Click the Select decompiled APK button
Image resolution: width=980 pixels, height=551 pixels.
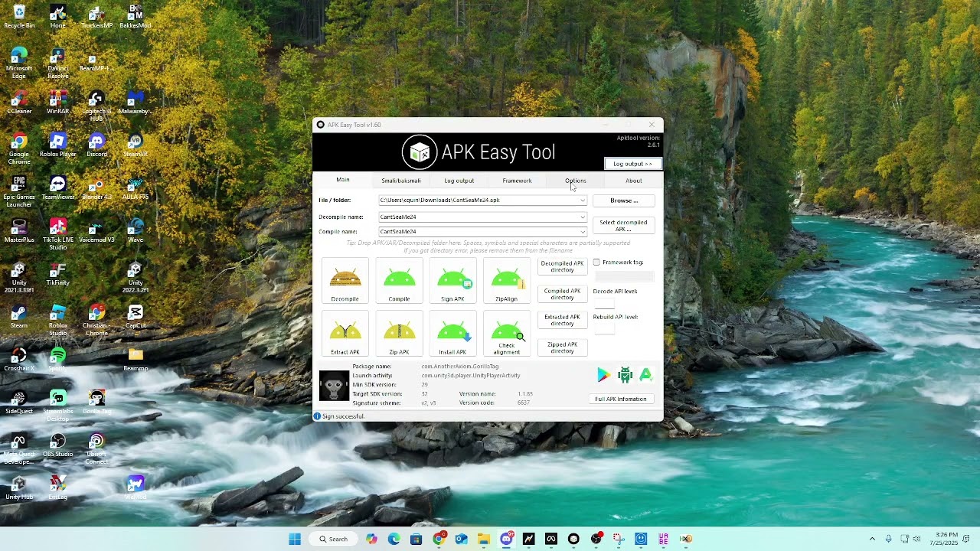point(623,226)
